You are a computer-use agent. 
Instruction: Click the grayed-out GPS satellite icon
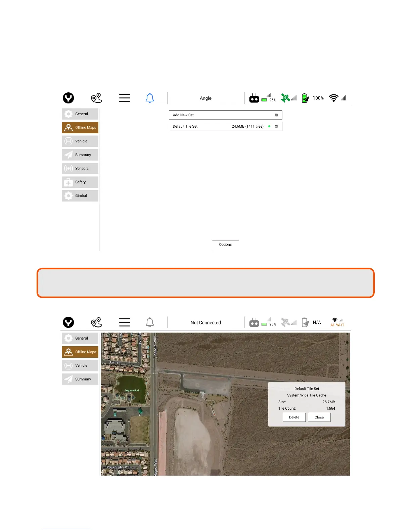tap(285, 322)
